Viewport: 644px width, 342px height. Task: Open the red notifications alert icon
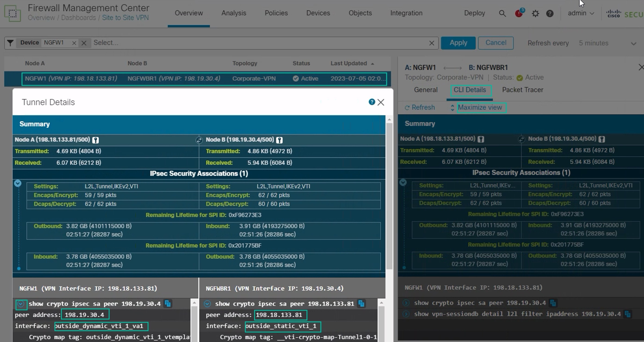pos(519,13)
